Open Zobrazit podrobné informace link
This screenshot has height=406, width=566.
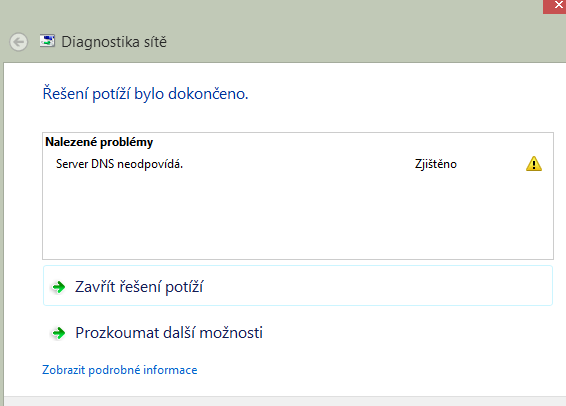(120, 370)
